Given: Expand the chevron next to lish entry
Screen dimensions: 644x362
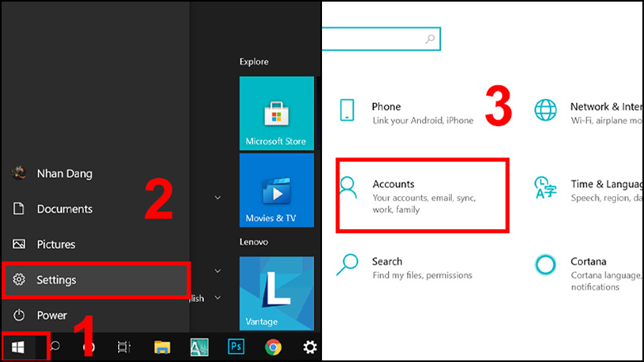Looking at the screenshot, I should 218,298.
